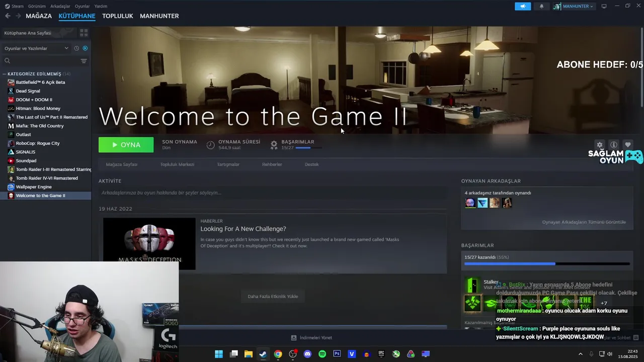
Task: Click the achievements progress bar in side panel
Action: click(x=547, y=263)
